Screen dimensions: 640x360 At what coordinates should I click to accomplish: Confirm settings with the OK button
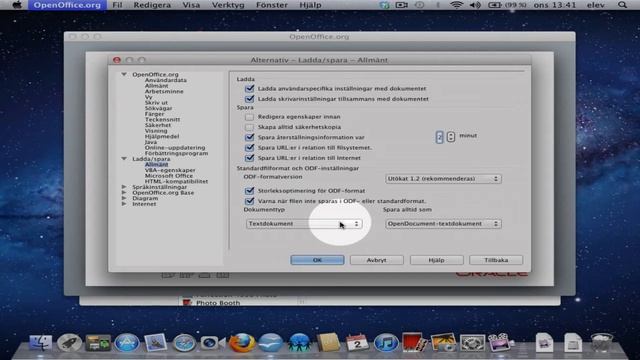[317, 260]
